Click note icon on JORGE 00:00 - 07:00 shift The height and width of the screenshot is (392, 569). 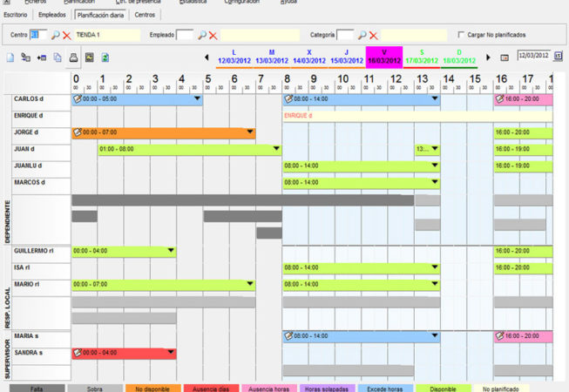coord(77,132)
